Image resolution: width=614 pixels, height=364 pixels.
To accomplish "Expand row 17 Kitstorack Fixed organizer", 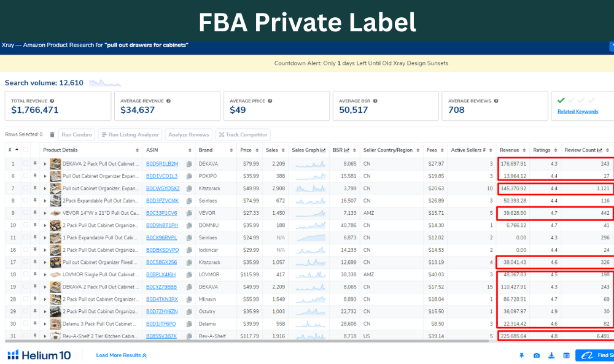I will [x=45, y=262].
